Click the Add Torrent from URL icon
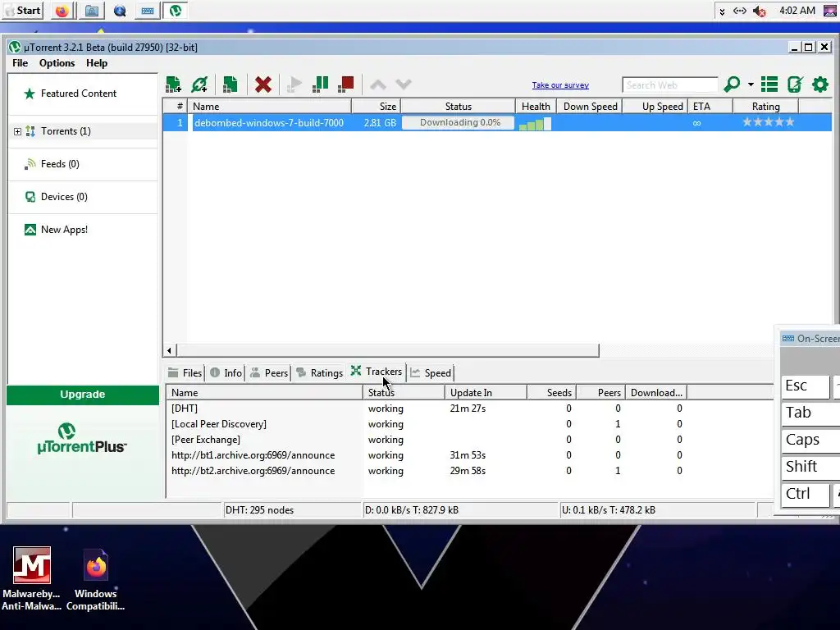The image size is (840, 630). [199, 84]
